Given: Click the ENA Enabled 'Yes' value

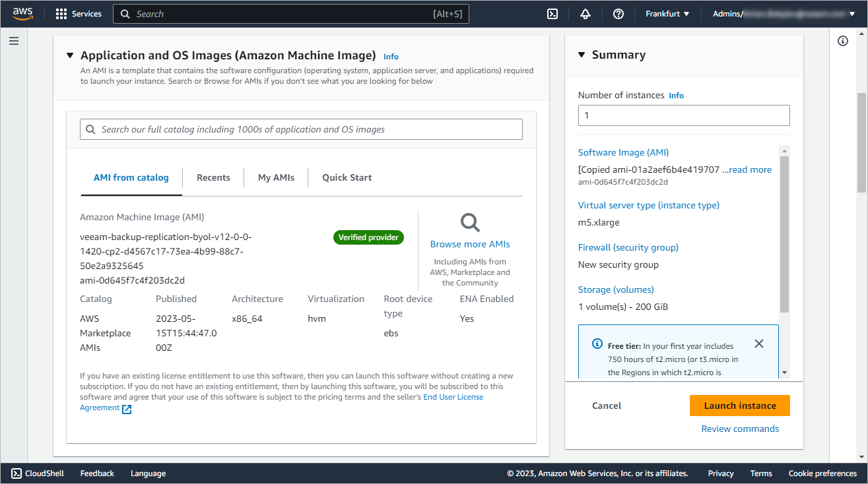Looking at the screenshot, I should (x=467, y=318).
